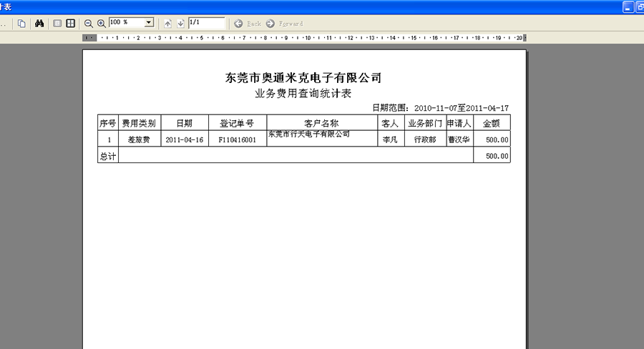Click the 500.00 amount in row 1
This screenshot has height=349, width=644.
497,139
